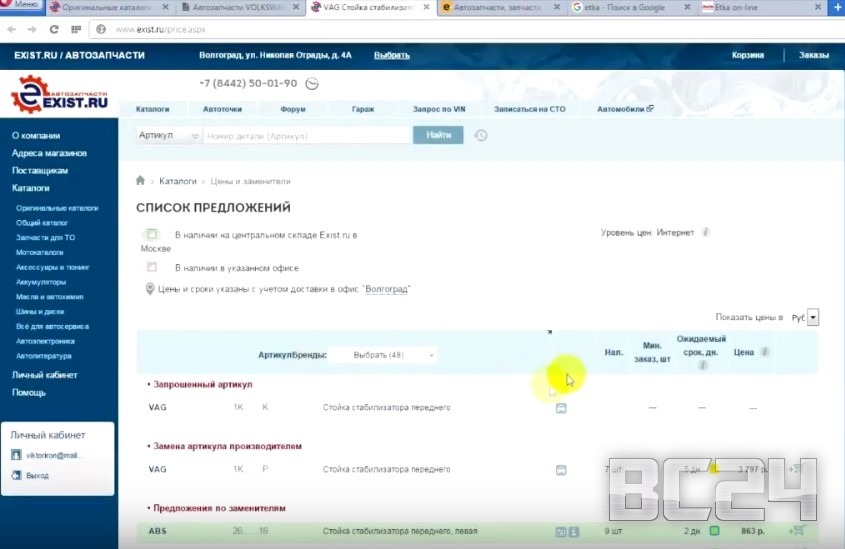Check the central warehouse Moscow availability box
The width and height of the screenshot is (845, 549).
pyautogui.click(x=152, y=234)
